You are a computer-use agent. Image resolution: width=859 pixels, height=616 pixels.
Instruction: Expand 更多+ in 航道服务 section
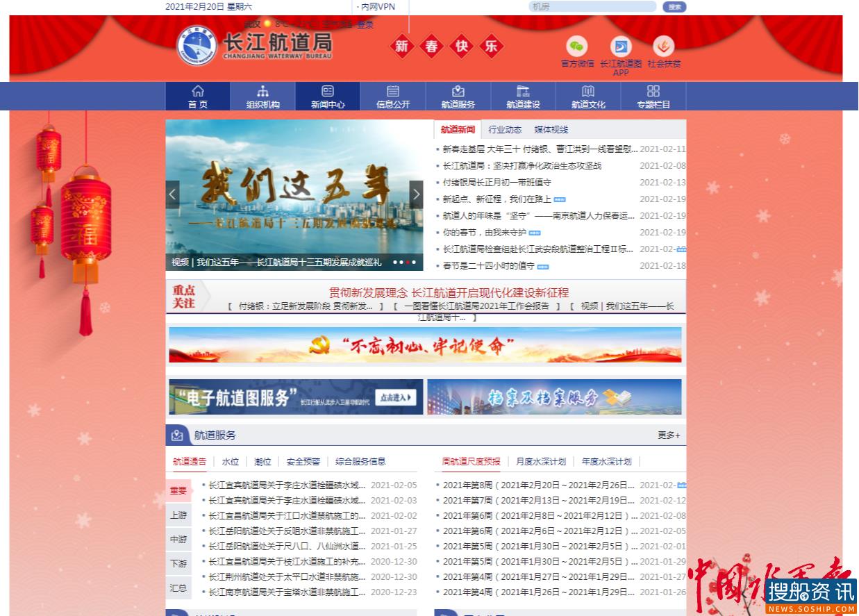(669, 435)
